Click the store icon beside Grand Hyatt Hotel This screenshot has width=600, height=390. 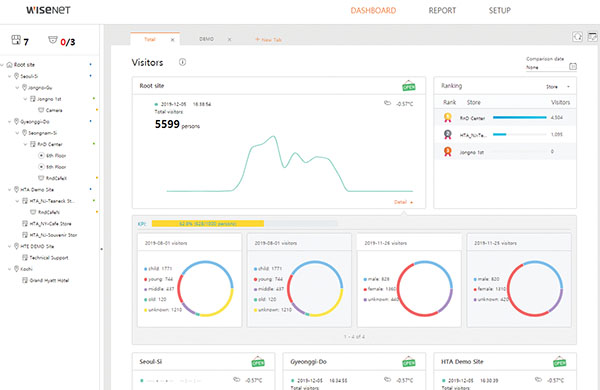25,280
